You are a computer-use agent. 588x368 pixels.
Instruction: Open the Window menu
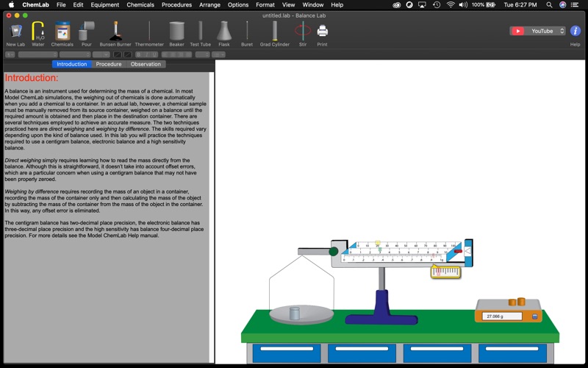coord(313,5)
